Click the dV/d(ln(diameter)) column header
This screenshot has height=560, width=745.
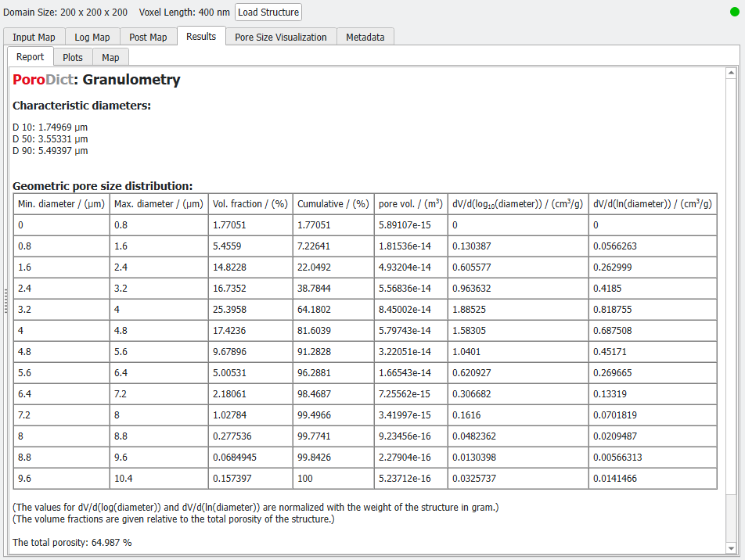(x=653, y=204)
